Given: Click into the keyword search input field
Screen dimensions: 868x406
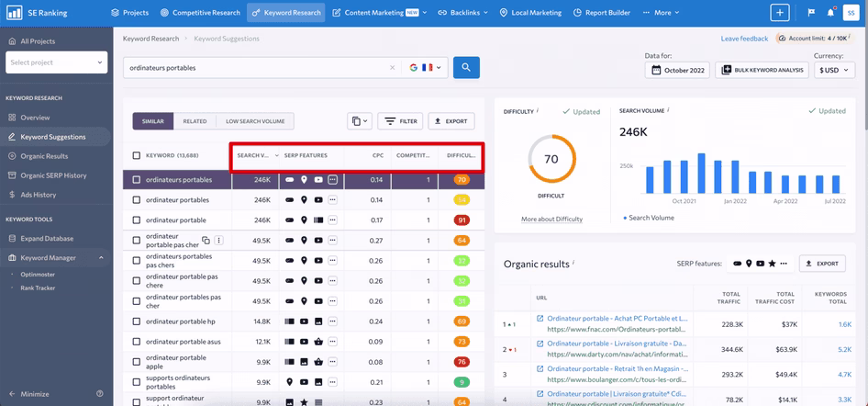Looking at the screenshot, I should point(257,68).
